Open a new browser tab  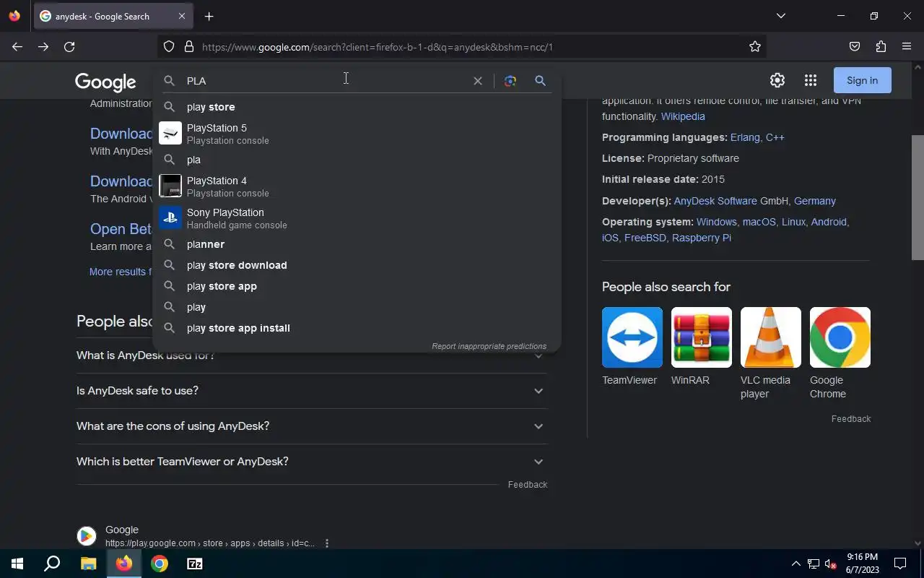(x=209, y=16)
